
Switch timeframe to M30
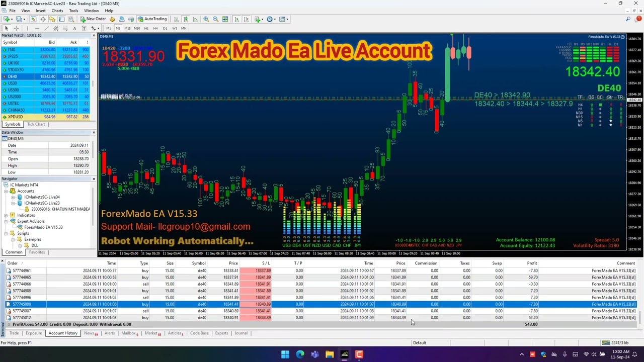(x=137, y=28)
